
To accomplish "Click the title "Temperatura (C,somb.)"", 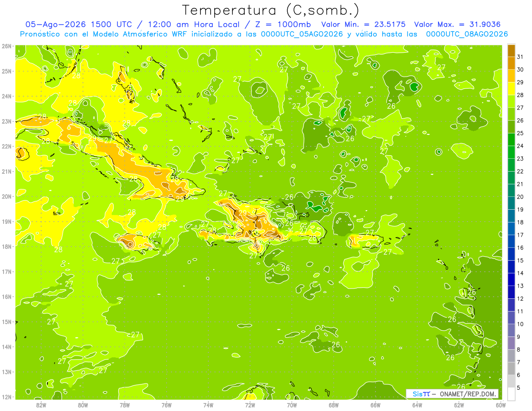I will click(271, 10).
